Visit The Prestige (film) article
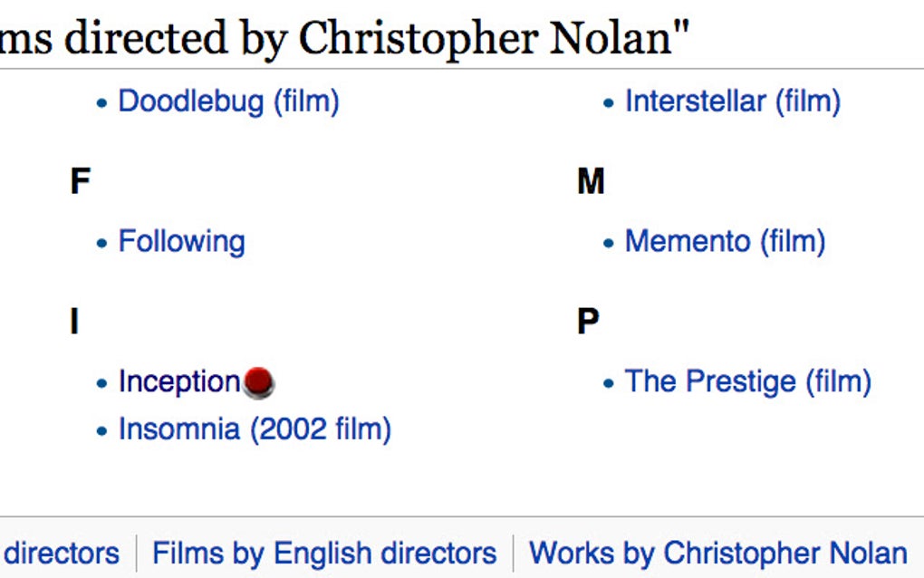924x578 pixels. pyautogui.click(x=747, y=381)
